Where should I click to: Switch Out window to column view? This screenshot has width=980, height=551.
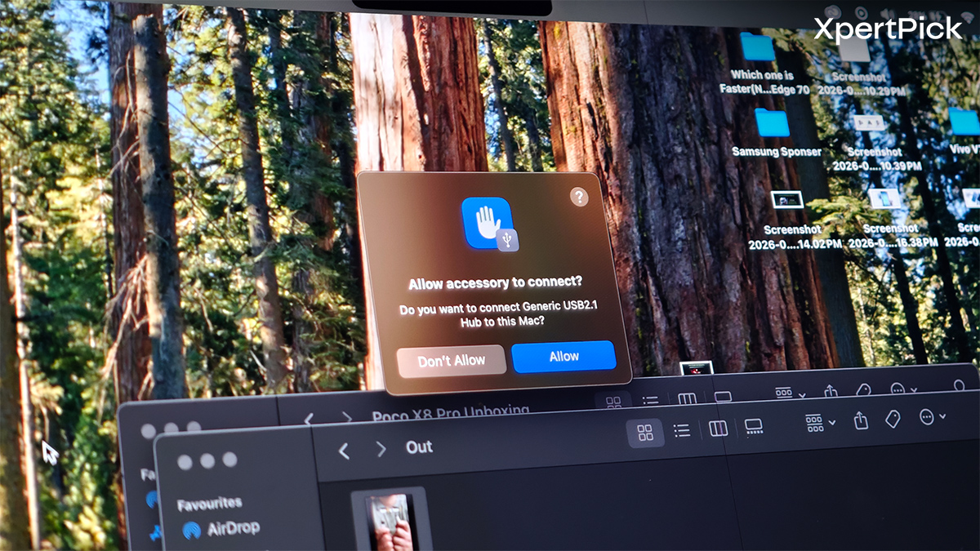coord(718,429)
